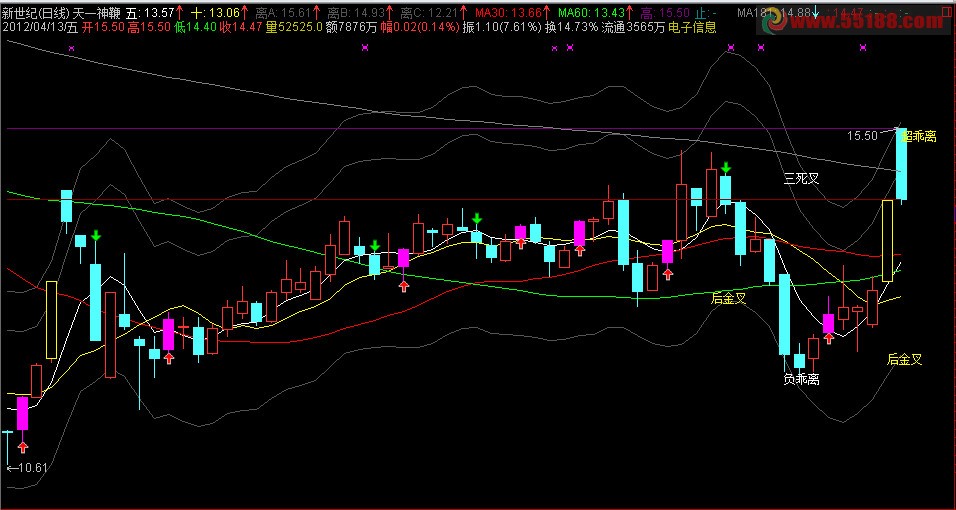Select the tall cyan candle below 超乖离
956x510 pixels.
click(x=901, y=163)
